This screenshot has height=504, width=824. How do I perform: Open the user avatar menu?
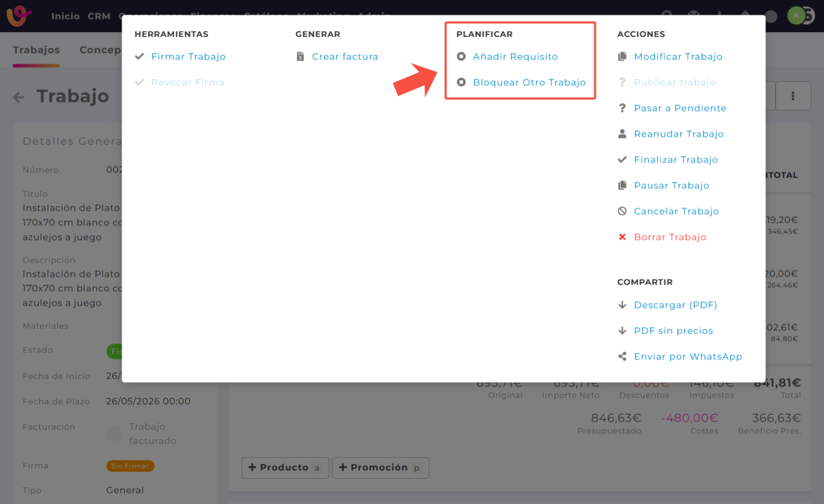tap(796, 15)
